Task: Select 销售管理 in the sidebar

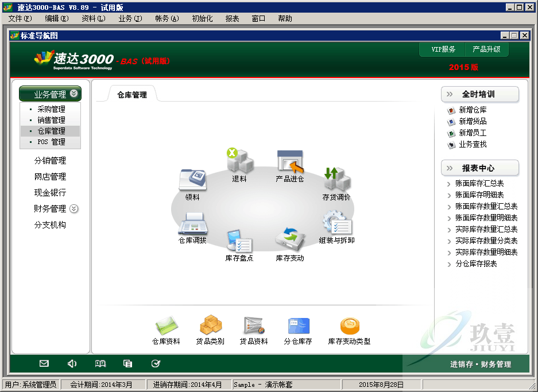Action: coord(52,120)
